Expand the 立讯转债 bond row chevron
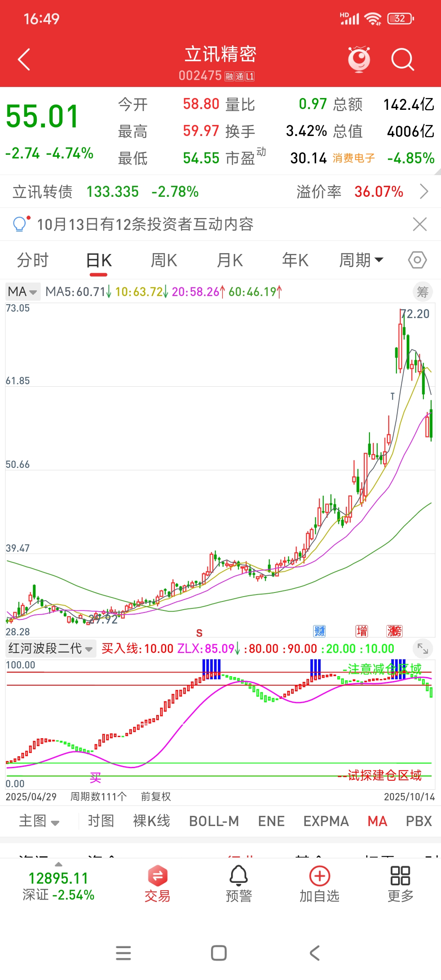441x980 pixels. coord(424,191)
